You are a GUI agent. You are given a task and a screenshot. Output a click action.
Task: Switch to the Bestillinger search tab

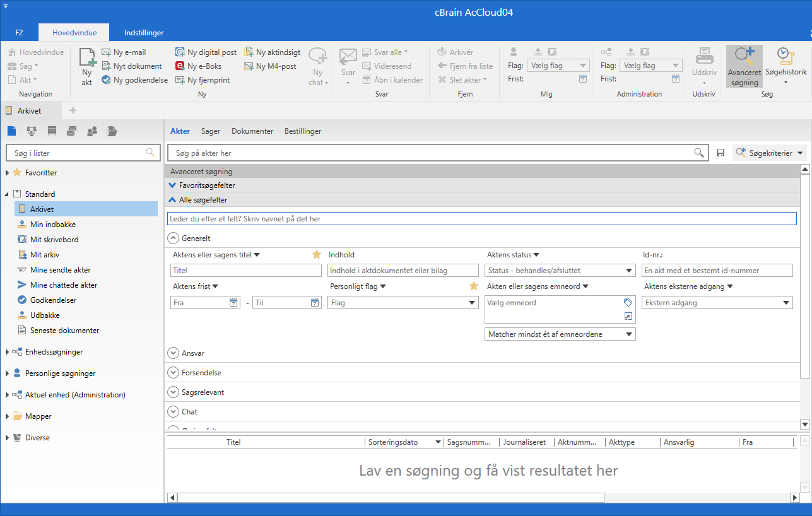click(303, 131)
